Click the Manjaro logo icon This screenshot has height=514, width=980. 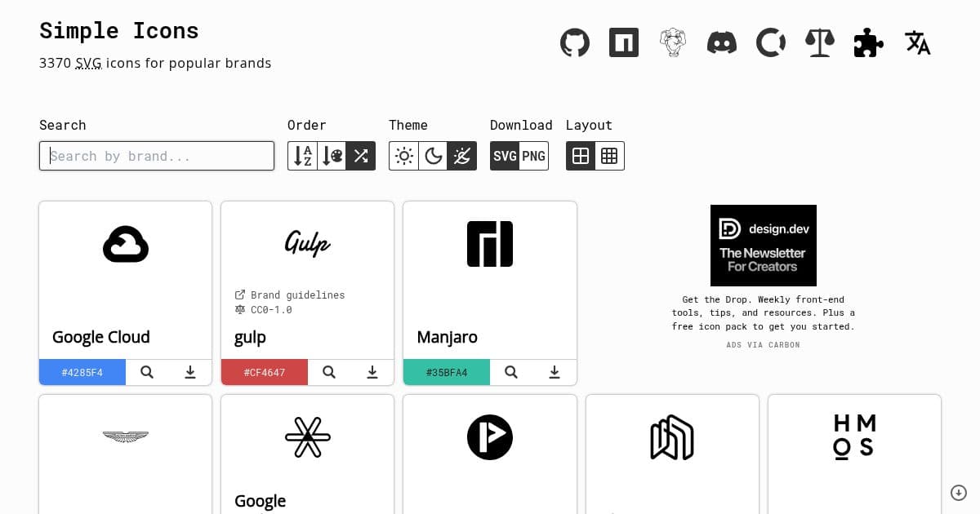coord(490,244)
